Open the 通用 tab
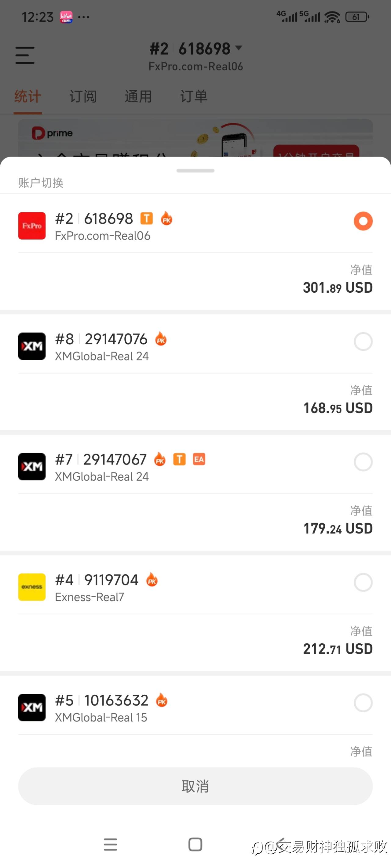 coord(138,96)
